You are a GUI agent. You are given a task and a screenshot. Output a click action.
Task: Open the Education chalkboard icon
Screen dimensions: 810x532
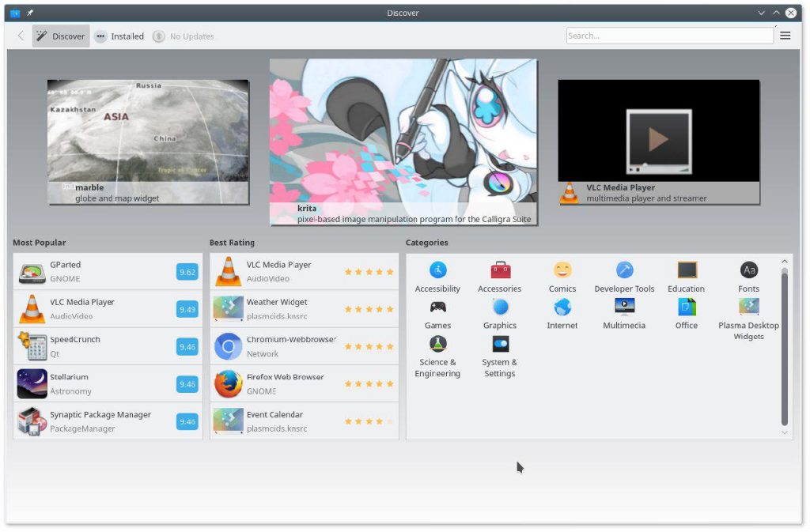(x=687, y=270)
